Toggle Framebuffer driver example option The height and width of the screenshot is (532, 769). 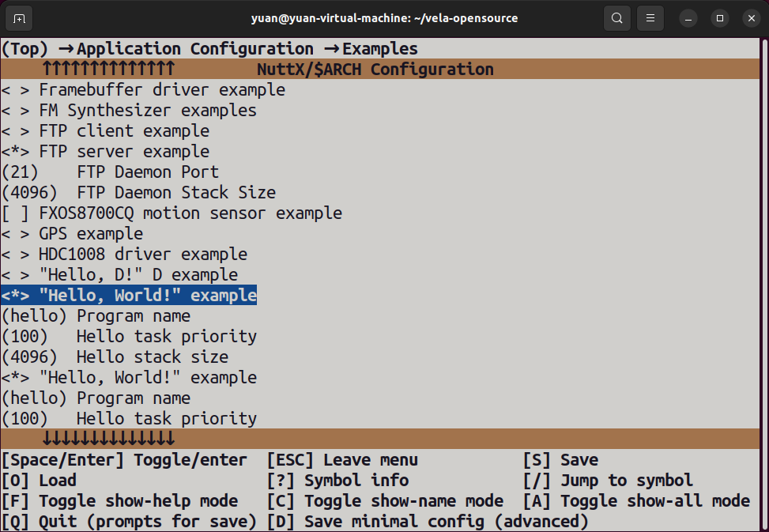[143, 90]
